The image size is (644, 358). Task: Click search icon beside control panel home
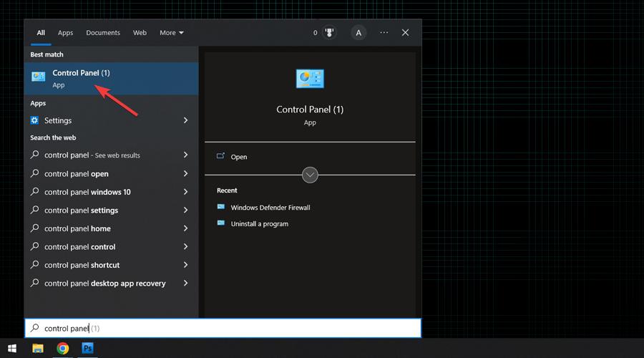click(x=35, y=228)
